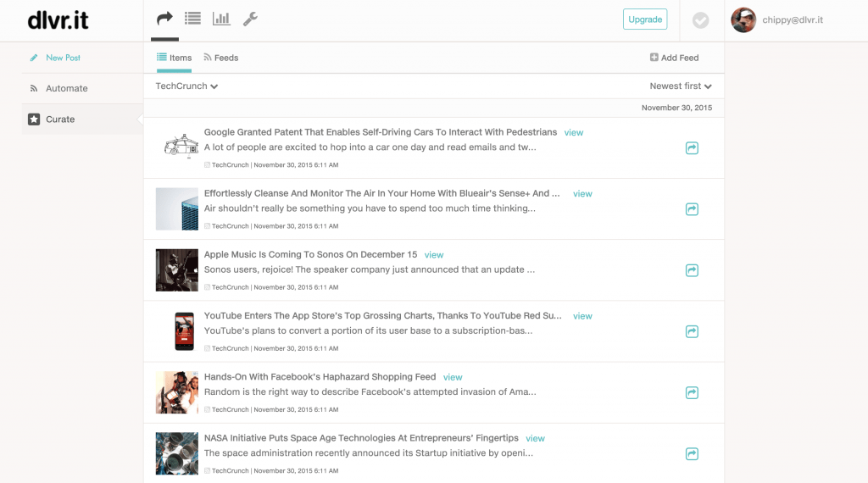Click summary 'A lot of people are excited'

(x=370, y=147)
